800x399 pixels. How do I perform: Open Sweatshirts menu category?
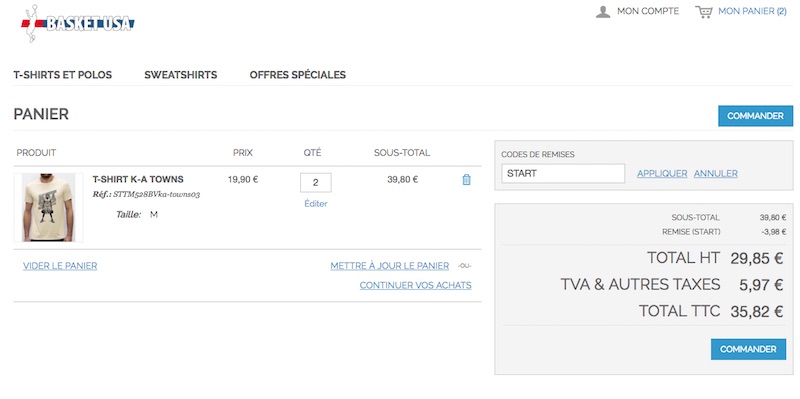pyautogui.click(x=181, y=75)
